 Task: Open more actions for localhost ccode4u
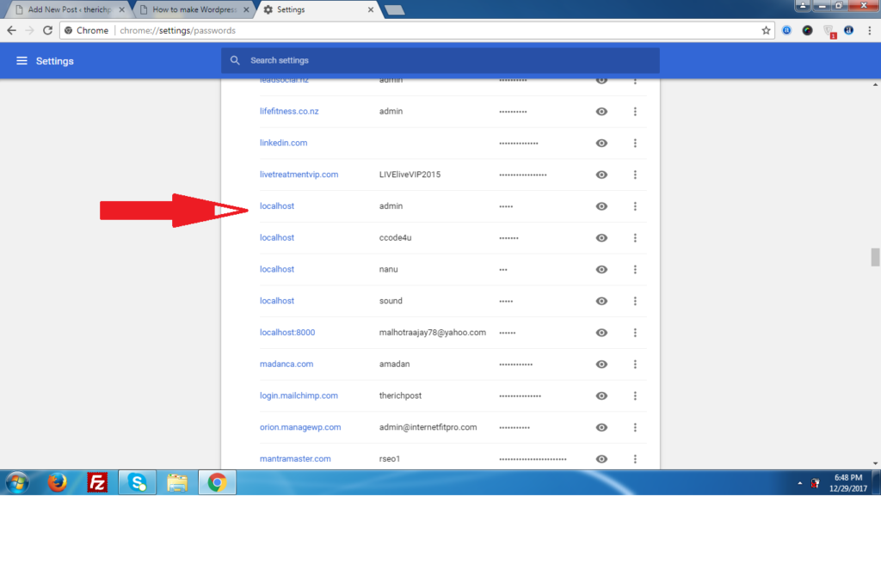click(x=635, y=237)
